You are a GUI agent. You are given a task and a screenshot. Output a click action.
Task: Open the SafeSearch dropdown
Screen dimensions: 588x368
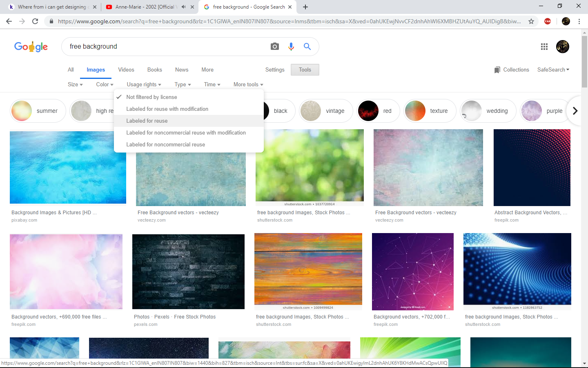pos(553,70)
